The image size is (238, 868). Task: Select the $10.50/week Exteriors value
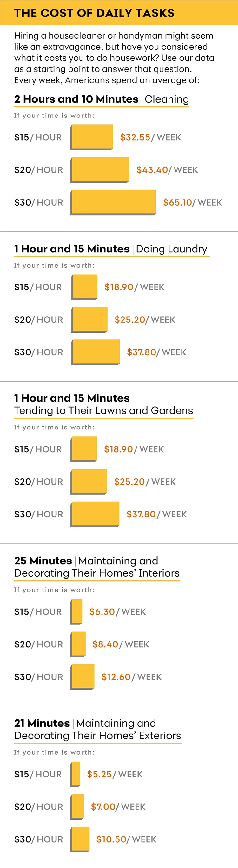point(126,839)
